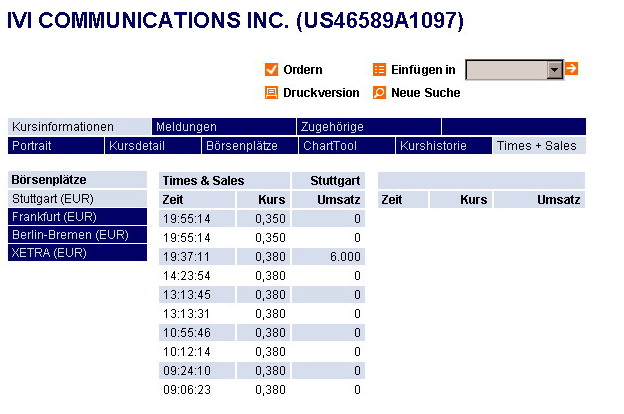Choose Frankfurt (EUR) exchange
The height and width of the screenshot is (414, 624).
pos(52,216)
